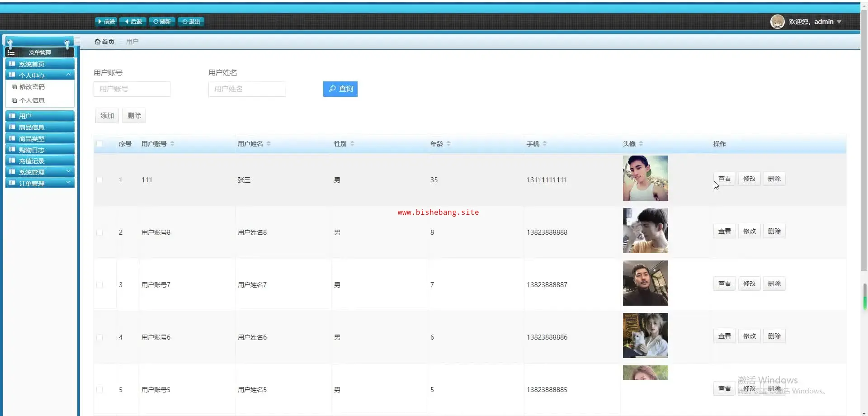This screenshot has width=868, height=416.
Task: Click the admin avatar icon
Action: (777, 22)
